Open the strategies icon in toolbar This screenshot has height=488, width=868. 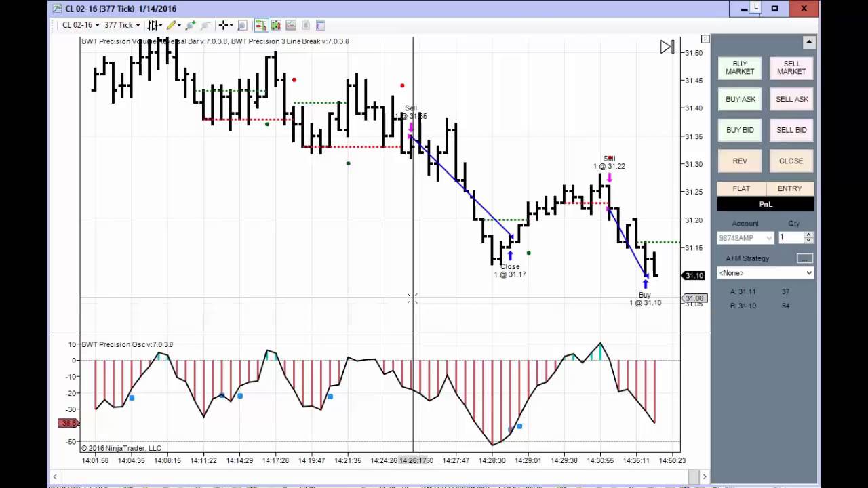tap(291, 25)
